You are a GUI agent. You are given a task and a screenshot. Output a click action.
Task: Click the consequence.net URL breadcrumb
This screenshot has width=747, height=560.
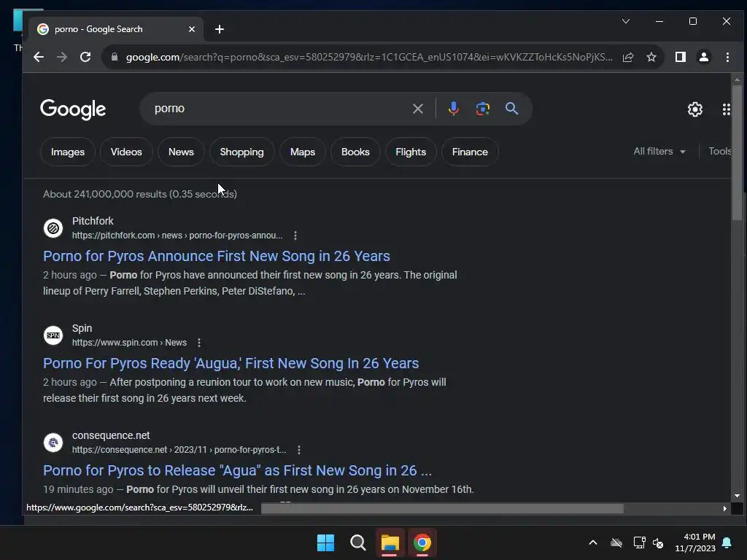(x=179, y=449)
